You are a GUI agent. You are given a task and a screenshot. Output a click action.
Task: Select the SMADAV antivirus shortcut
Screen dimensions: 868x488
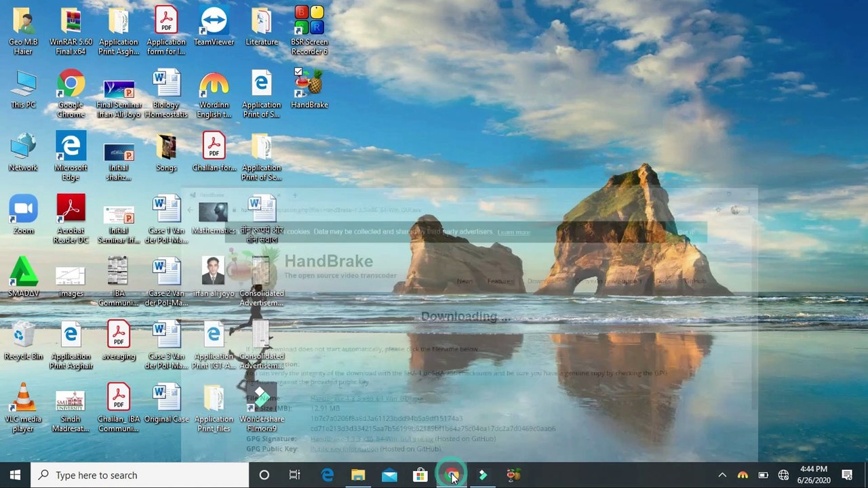point(23,278)
